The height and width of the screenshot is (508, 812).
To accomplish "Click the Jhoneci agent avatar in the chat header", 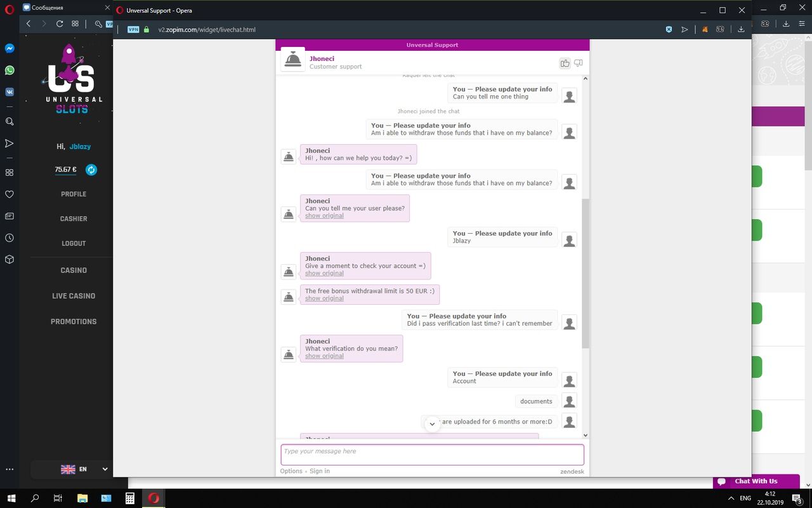I will click(293, 60).
